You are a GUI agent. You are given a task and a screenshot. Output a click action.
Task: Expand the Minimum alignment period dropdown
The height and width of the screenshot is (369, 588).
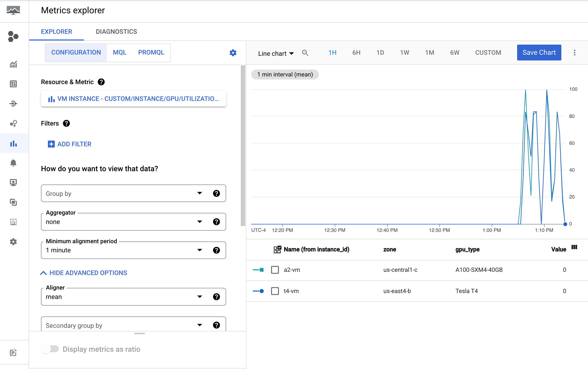(x=199, y=250)
